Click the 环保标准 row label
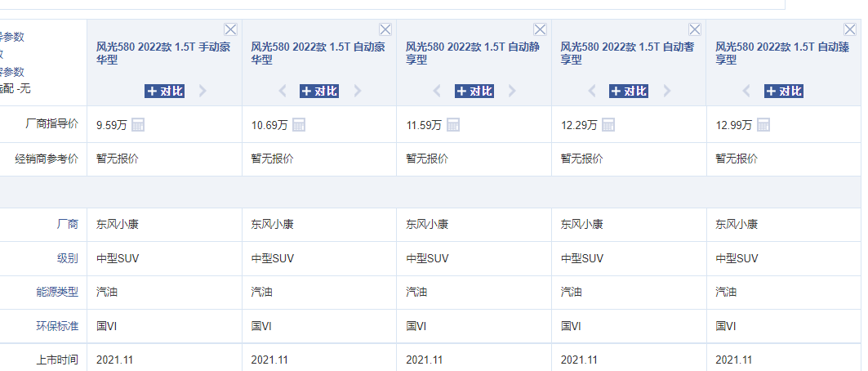868x371 pixels. (x=57, y=325)
